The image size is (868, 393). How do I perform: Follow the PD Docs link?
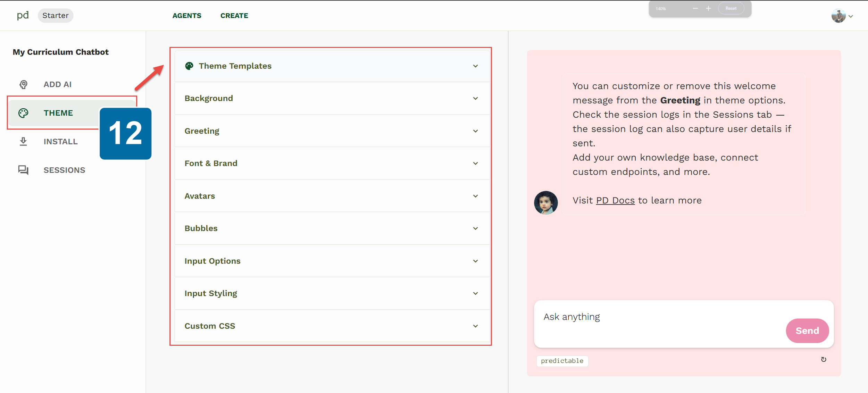click(615, 200)
